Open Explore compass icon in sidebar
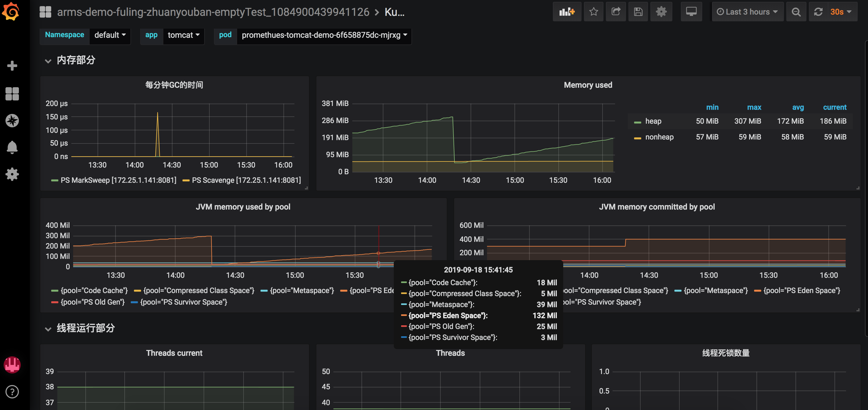The width and height of the screenshot is (868, 410). coord(12,120)
